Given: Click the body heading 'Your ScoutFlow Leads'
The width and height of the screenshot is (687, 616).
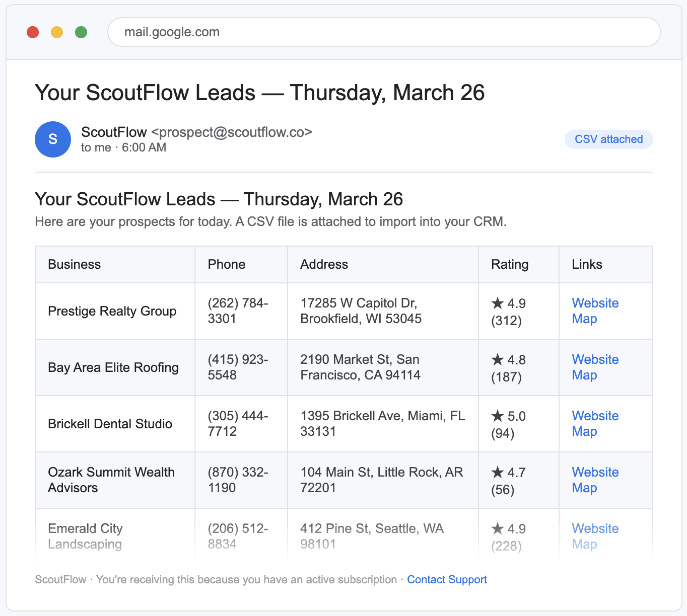Looking at the screenshot, I should pyautogui.click(x=219, y=199).
